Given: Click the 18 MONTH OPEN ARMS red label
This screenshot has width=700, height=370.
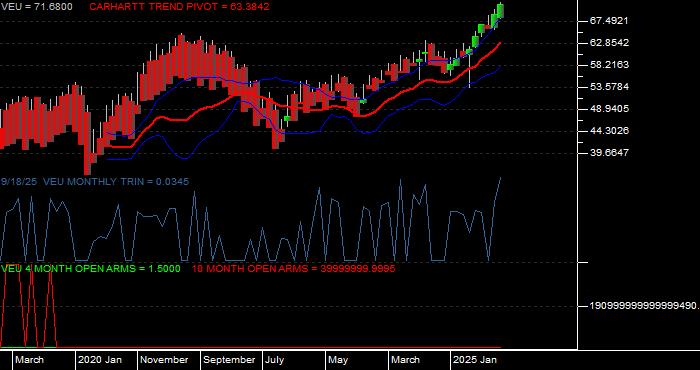Looking at the screenshot, I should coord(293,269).
